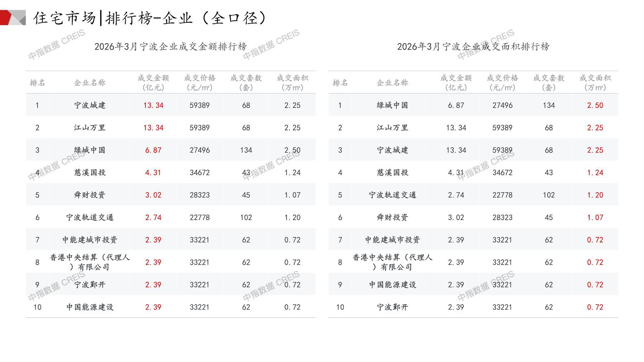Screen dimensions: 644x362
Task: Click the 成交面积(万㎡) header in right table
Action: click(x=595, y=82)
